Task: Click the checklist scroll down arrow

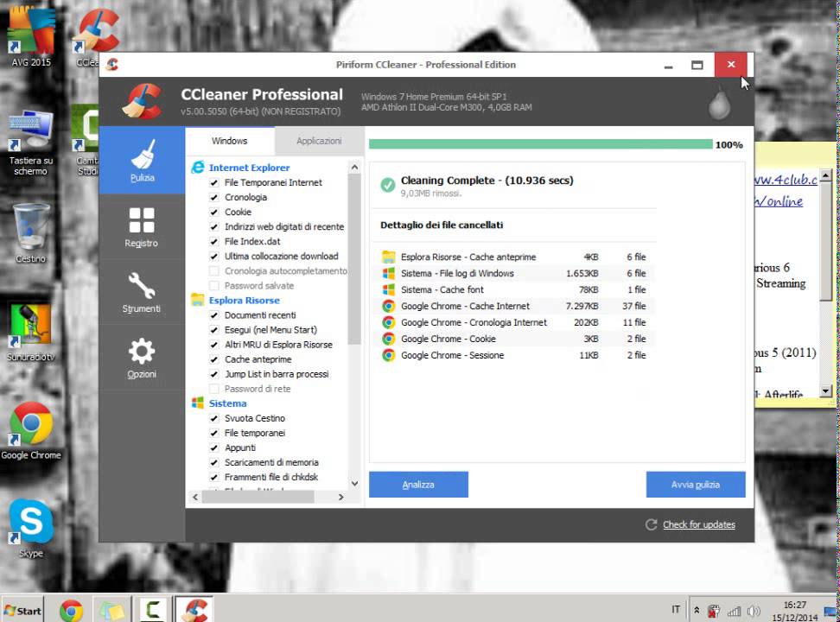Action: pyautogui.click(x=354, y=483)
